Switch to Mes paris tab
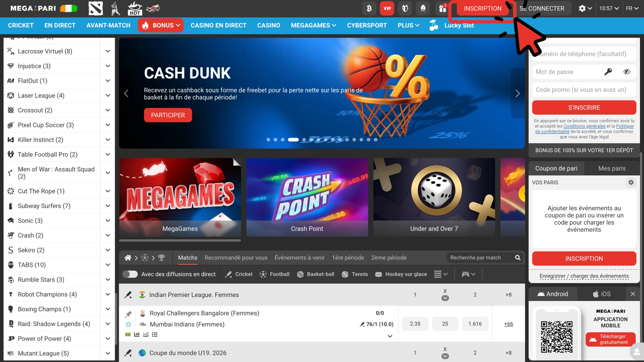The image size is (644, 362). 612,168
